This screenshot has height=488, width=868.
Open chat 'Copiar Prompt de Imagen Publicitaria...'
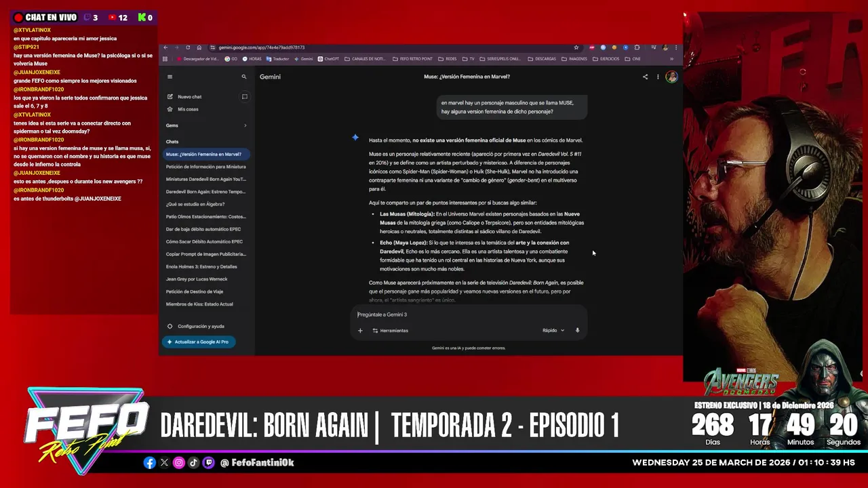[x=206, y=254]
